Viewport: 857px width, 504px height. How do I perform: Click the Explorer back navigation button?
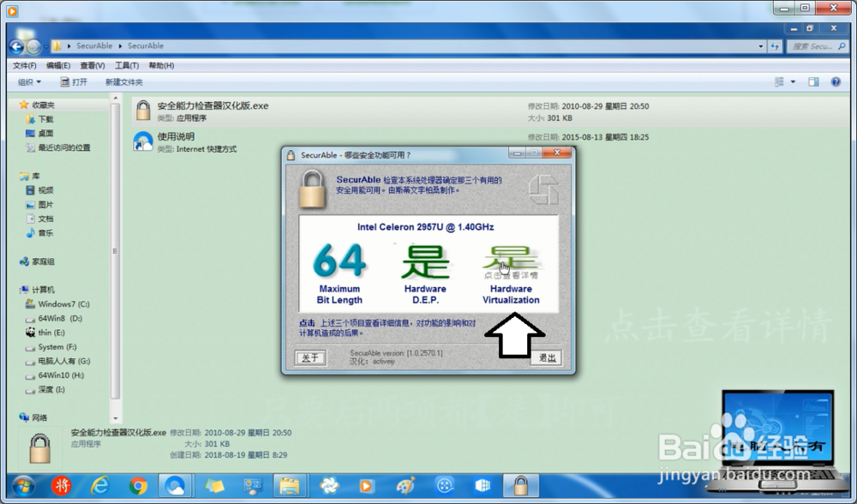(x=16, y=47)
